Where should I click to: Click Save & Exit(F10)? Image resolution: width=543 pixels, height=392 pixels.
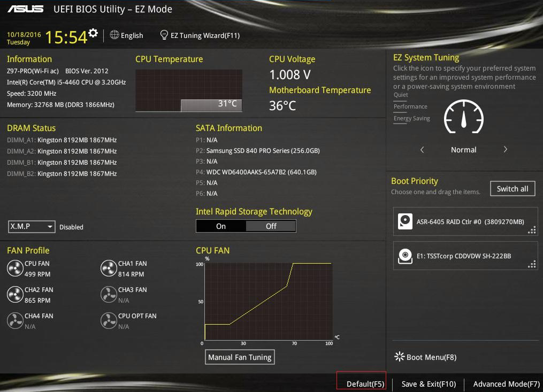click(x=429, y=383)
